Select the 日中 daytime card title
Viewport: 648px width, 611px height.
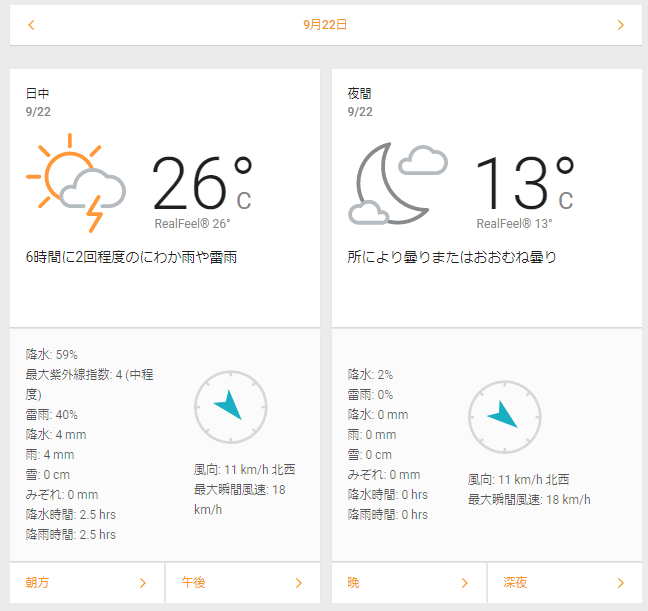click(x=38, y=93)
